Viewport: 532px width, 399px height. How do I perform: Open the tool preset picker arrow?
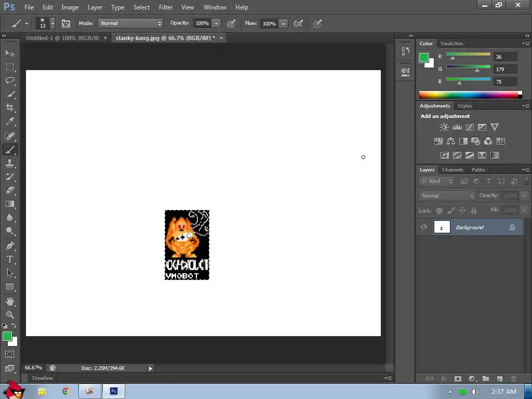click(x=26, y=23)
